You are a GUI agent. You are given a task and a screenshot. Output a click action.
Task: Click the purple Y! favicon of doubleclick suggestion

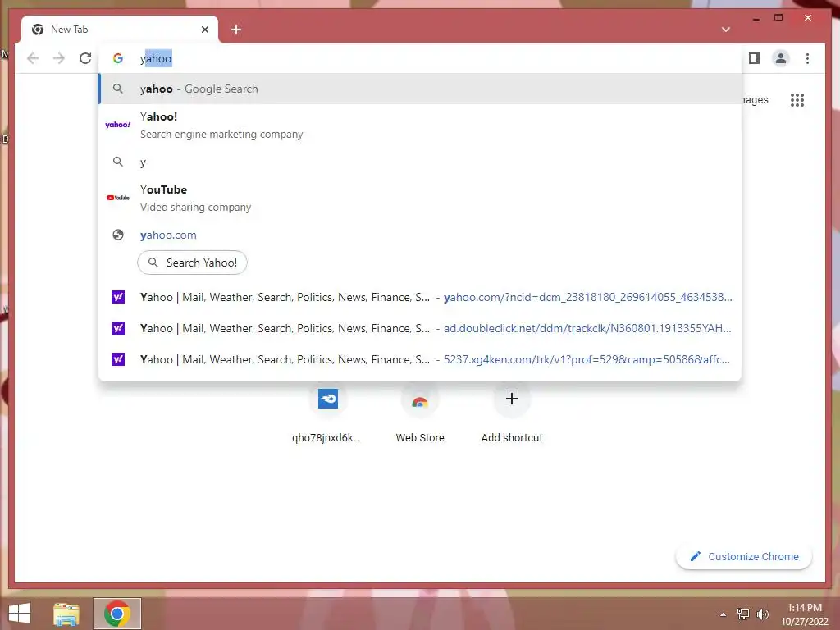[118, 328]
